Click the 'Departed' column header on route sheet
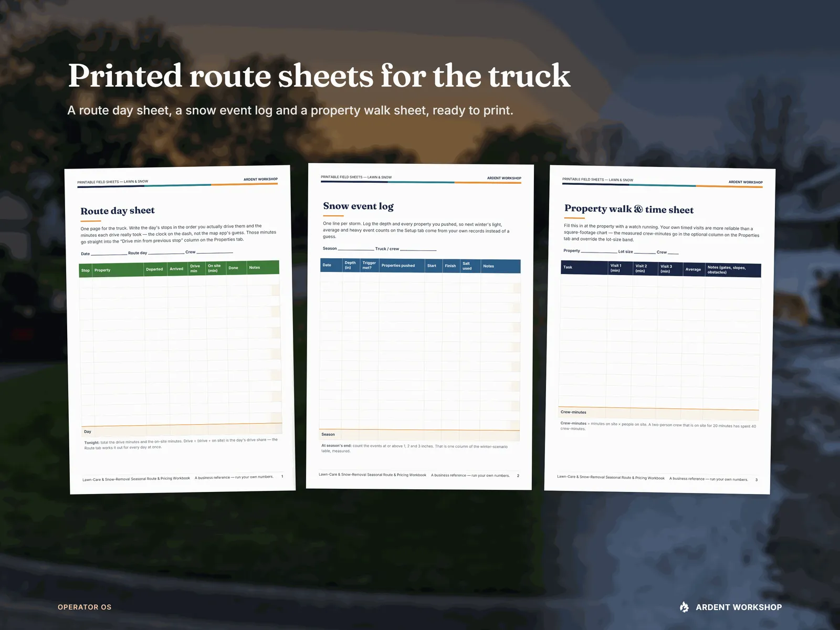840x630 pixels. pyautogui.click(x=154, y=269)
